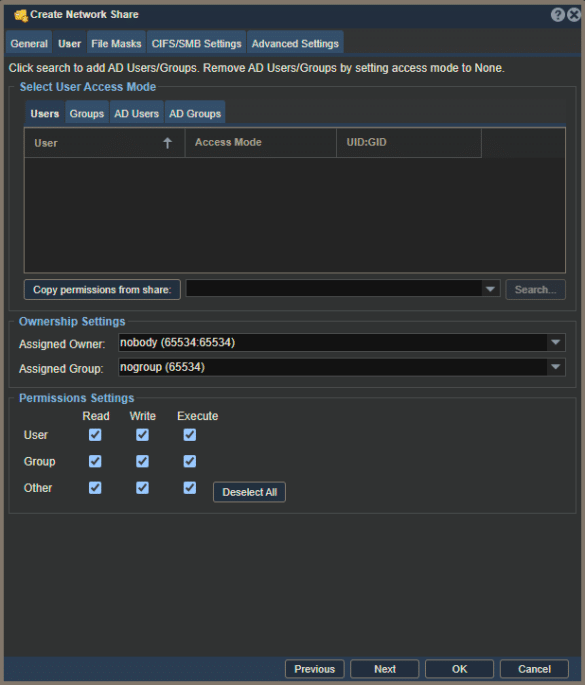This screenshot has height=685, width=585.
Task: Toggle Other Read permission checkbox
Action: (x=95, y=488)
